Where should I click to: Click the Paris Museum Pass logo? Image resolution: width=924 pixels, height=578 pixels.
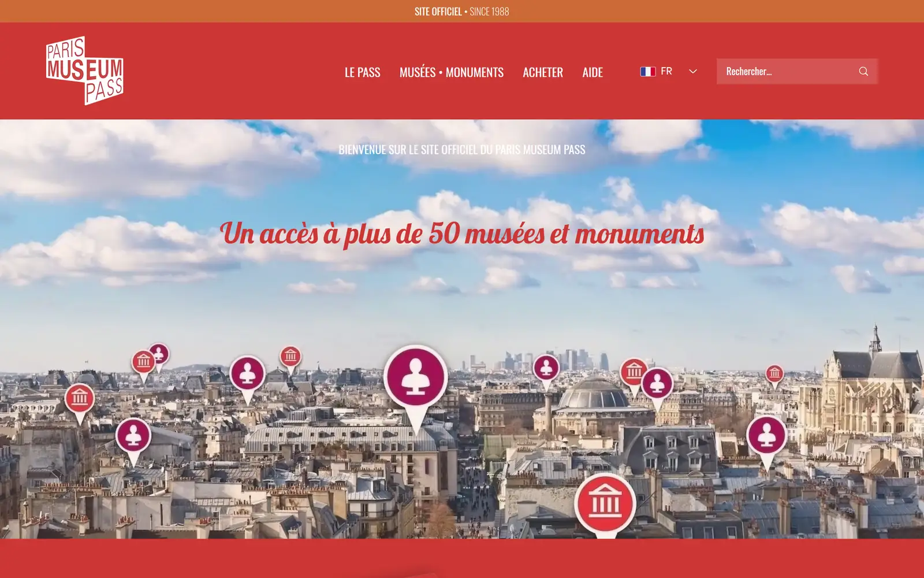85,71
